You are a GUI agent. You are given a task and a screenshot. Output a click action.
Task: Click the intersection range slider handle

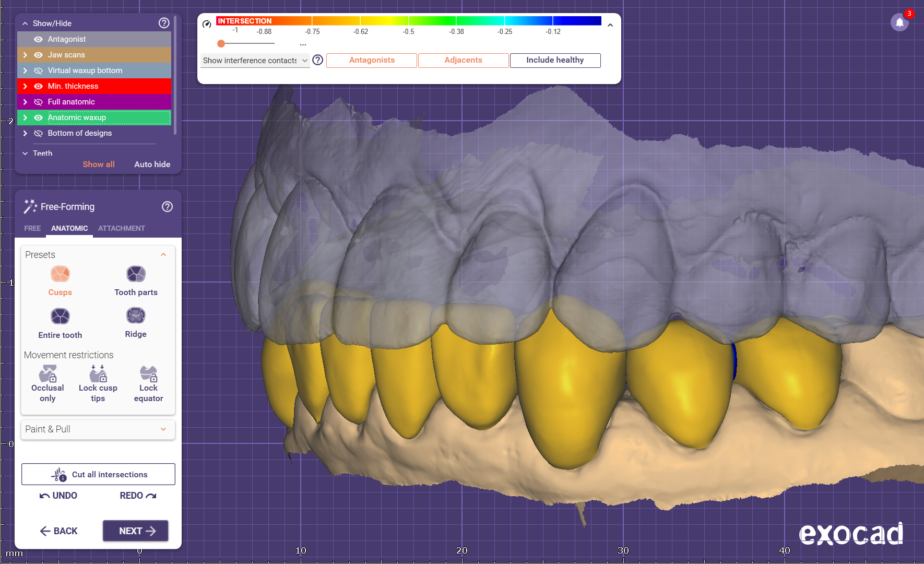coord(221,44)
